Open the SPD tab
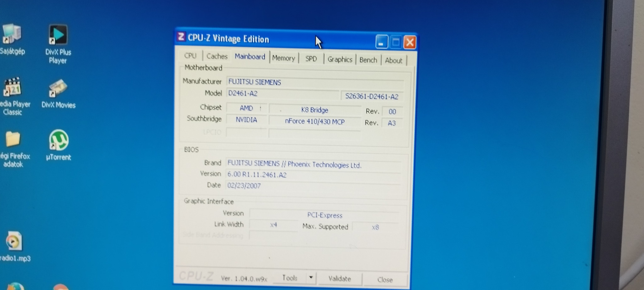The image size is (644, 290). (x=311, y=59)
